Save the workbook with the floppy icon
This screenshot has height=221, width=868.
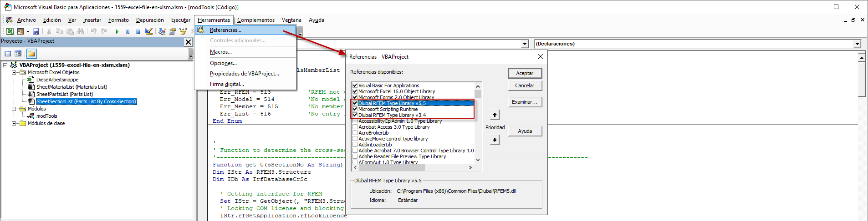click(36, 31)
